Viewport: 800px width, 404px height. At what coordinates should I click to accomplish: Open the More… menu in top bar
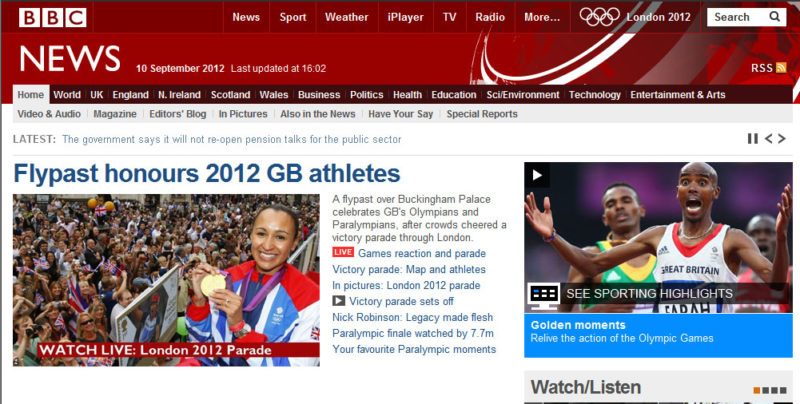pos(542,17)
